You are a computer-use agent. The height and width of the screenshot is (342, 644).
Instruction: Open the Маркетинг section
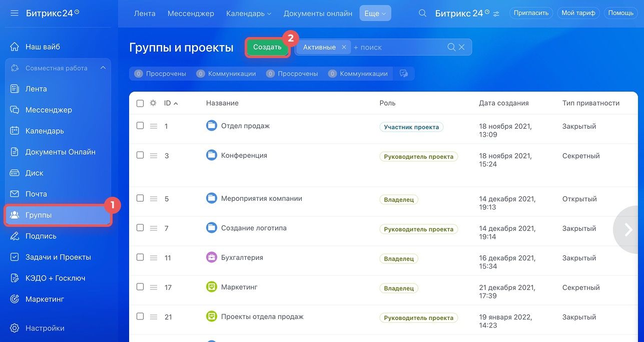45,299
